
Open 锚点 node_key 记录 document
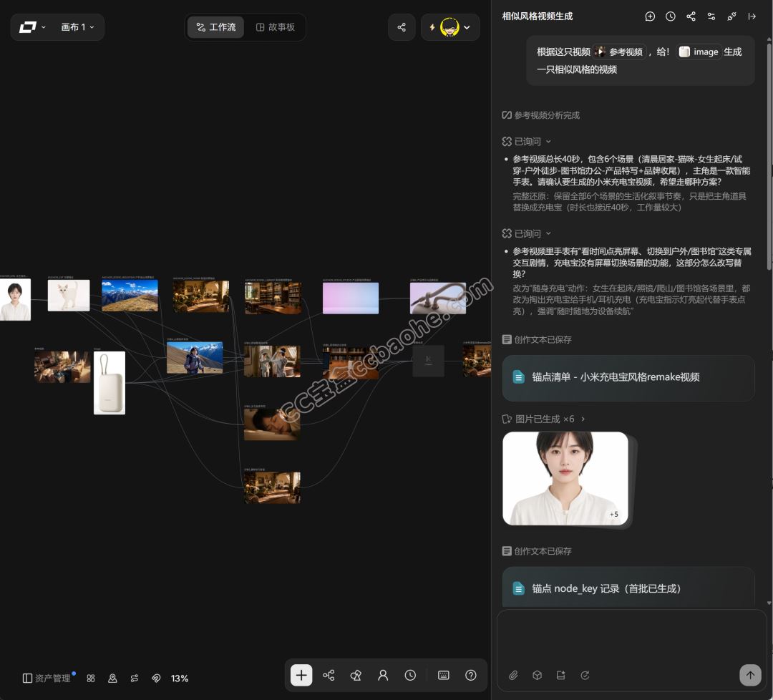[628, 588]
